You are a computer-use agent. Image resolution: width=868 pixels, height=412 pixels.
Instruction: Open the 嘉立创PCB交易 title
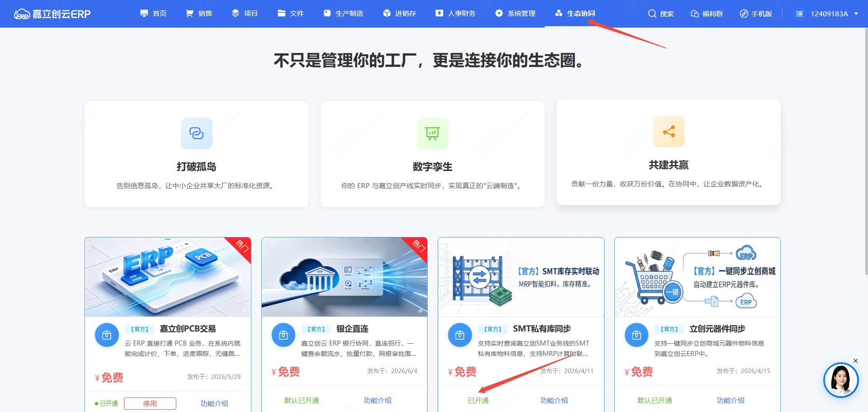[x=188, y=329]
